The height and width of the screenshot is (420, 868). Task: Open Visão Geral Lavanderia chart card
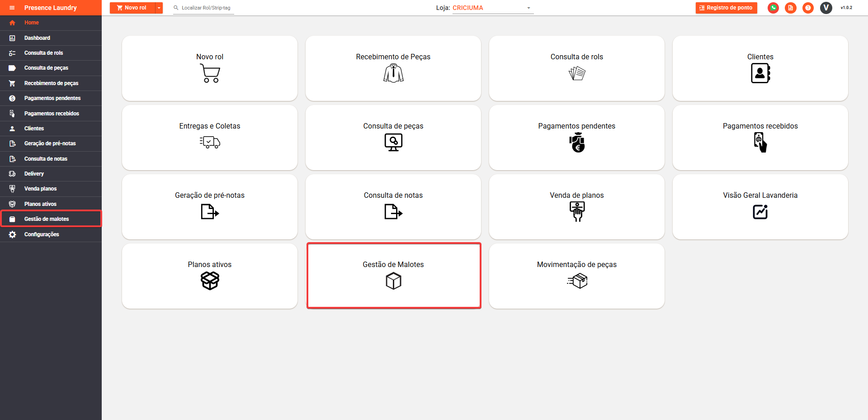[x=760, y=207]
